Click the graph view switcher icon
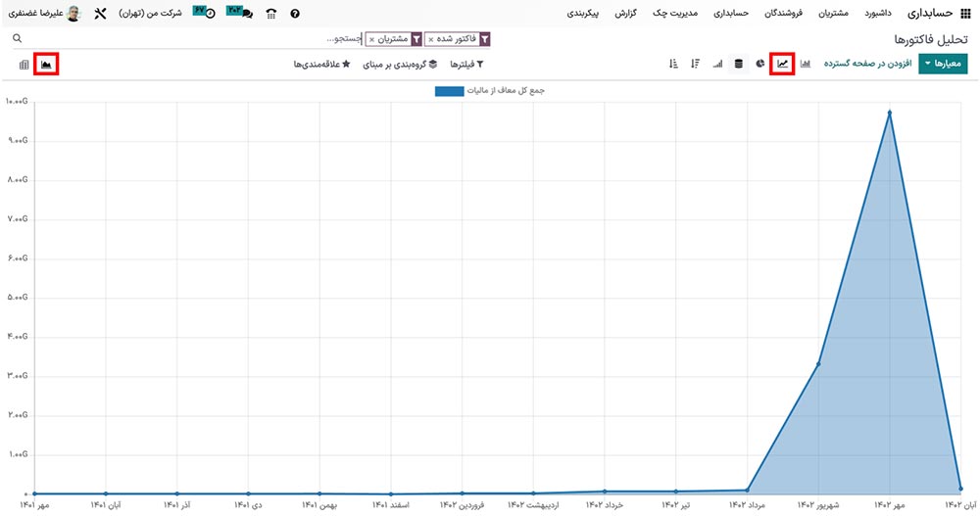This screenshot has height=516, width=980. coord(46,65)
